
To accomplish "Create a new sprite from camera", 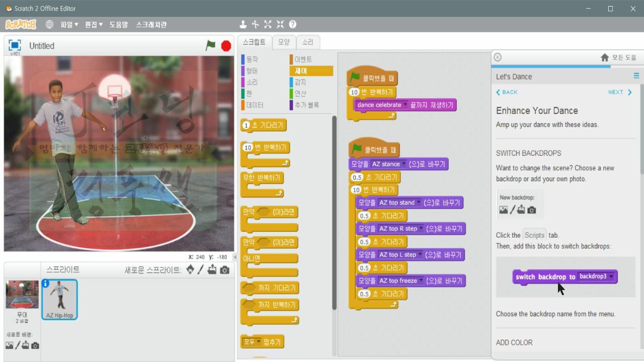I will (x=224, y=270).
